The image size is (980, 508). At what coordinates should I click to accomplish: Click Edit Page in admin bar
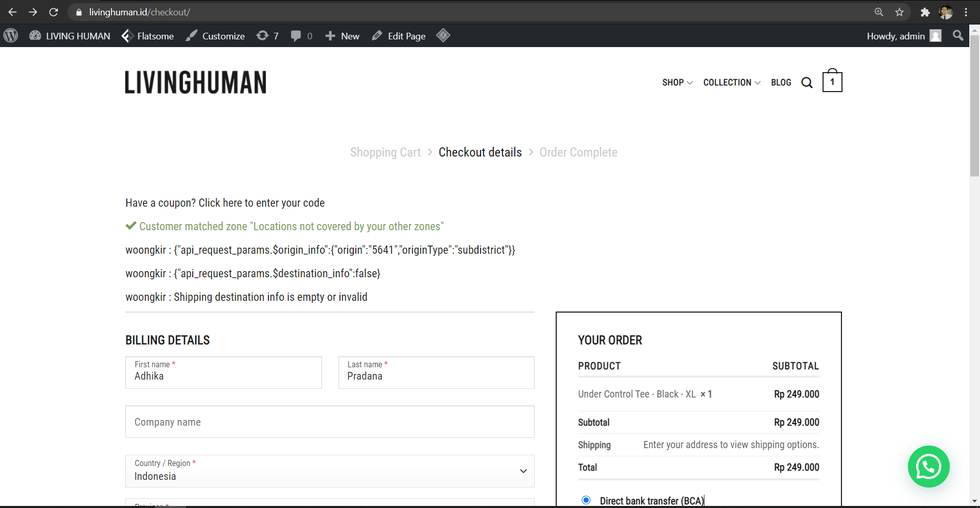pyautogui.click(x=399, y=36)
